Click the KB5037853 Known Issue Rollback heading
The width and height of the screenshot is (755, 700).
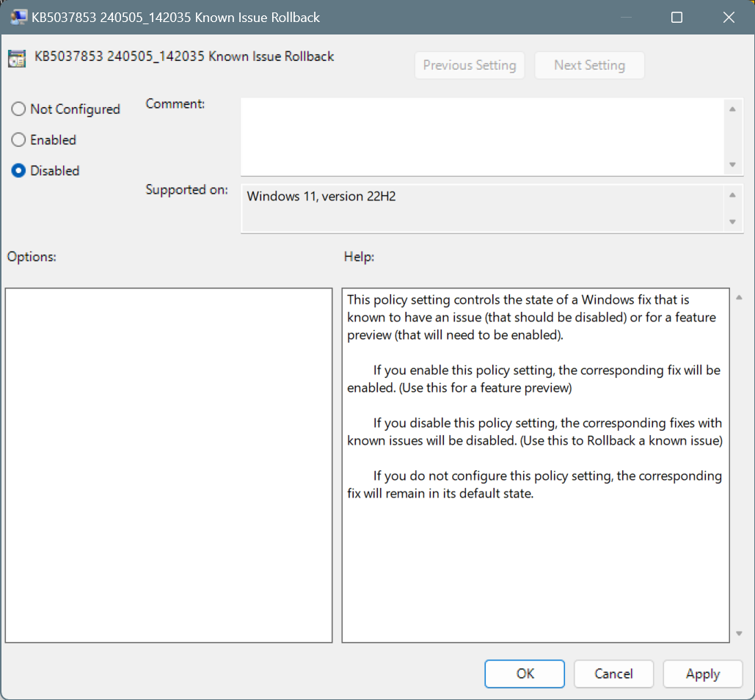coord(184,56)
